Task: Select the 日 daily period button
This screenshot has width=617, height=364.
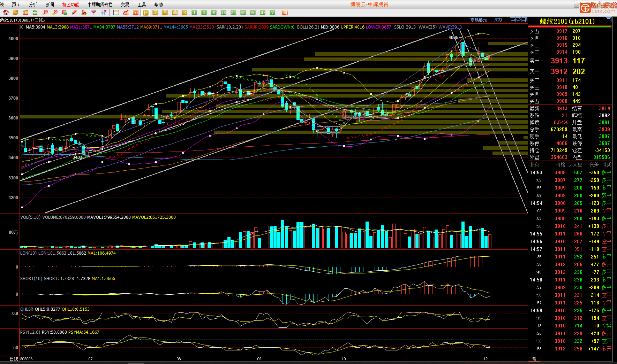Action: pyautogui.click(x=145, y=13)
